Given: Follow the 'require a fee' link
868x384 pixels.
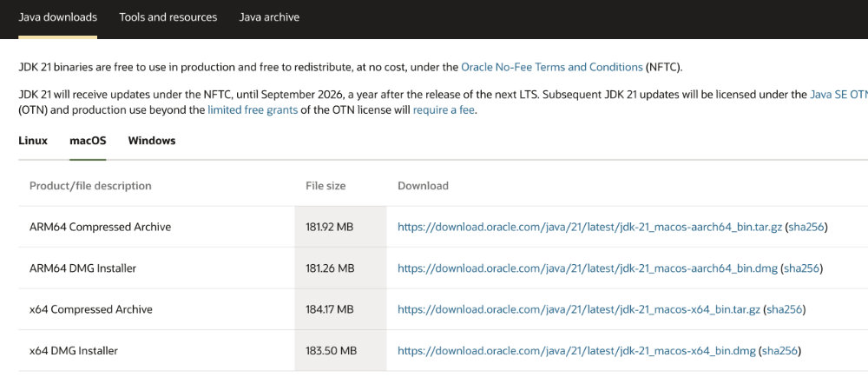Looking at the screenshot, I should (x=444, y=110).
